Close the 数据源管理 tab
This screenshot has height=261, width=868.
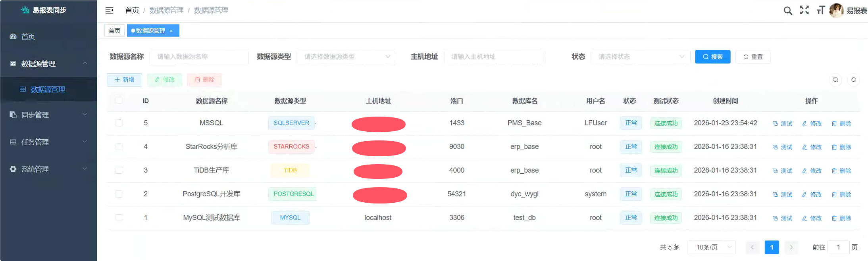171,31
